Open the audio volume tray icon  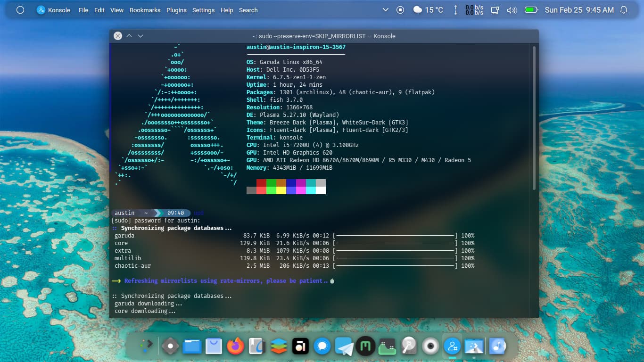tap(512, 10)
